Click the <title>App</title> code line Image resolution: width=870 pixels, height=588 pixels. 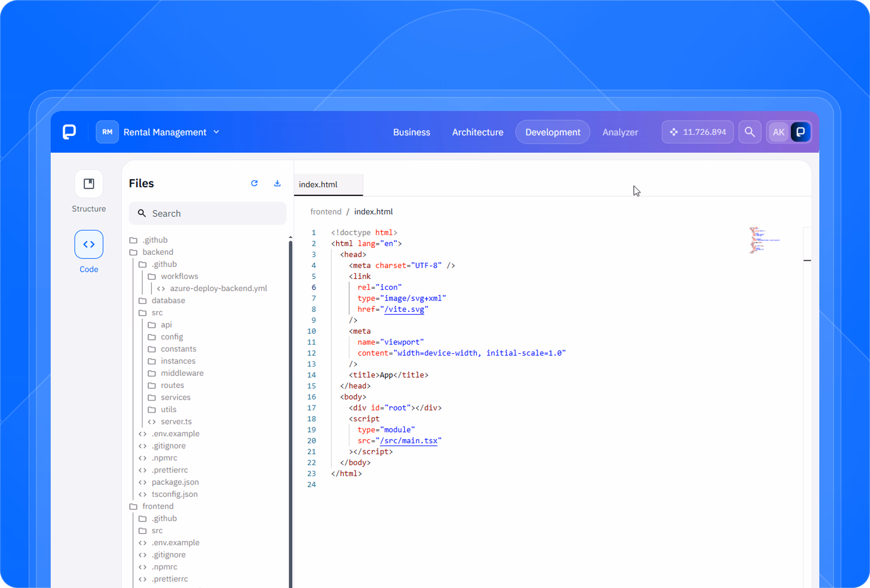(x=388, y=375)
